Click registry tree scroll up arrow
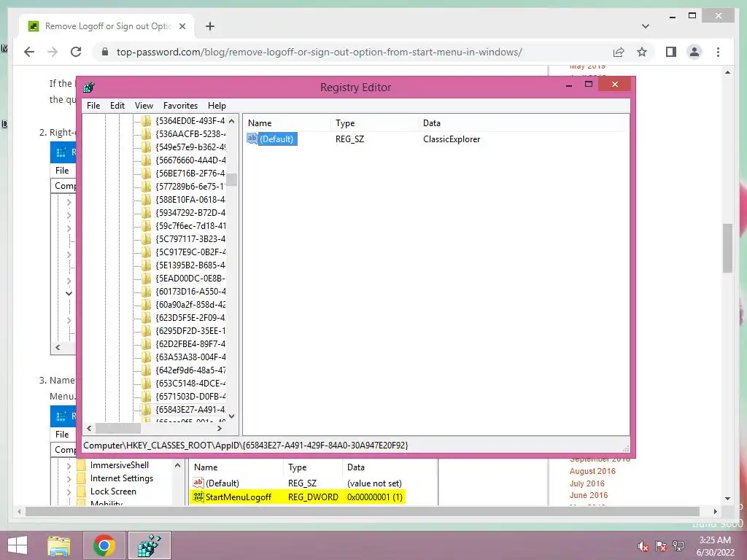This screenshot has width=747, height=560. [231, 121]
